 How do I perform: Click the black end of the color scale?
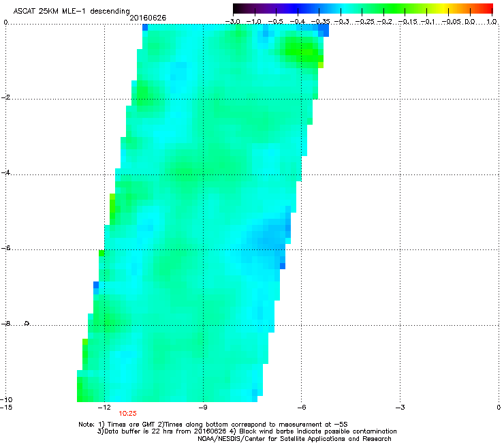[x=238, y=8]
